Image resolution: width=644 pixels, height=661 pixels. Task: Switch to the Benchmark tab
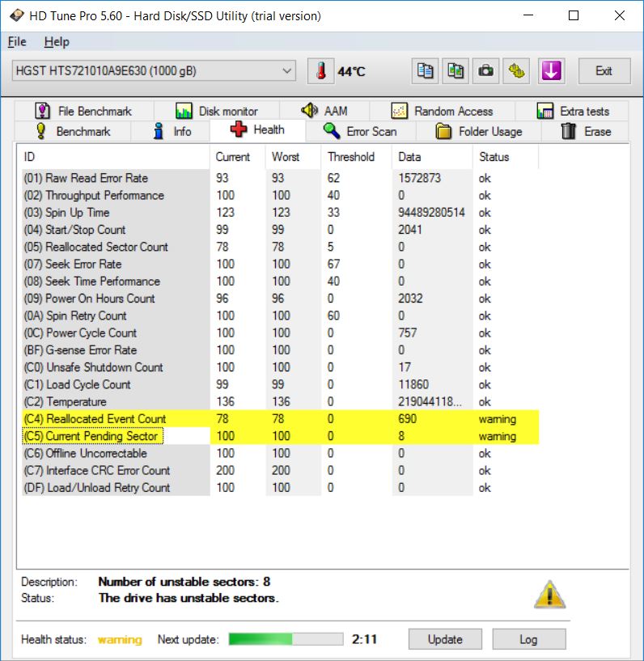(x=73, y=131)
